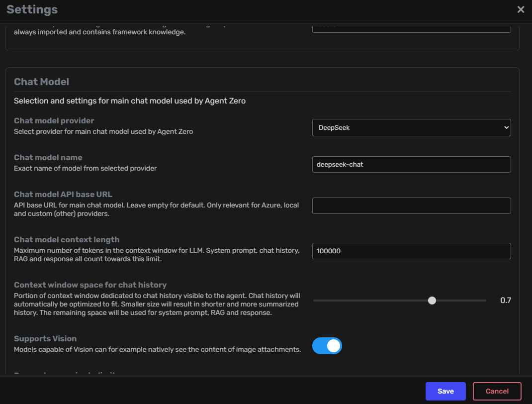The image size is (532, 404).
Task: Click the Chat model API base URL label
Action: tap(63, 194)
